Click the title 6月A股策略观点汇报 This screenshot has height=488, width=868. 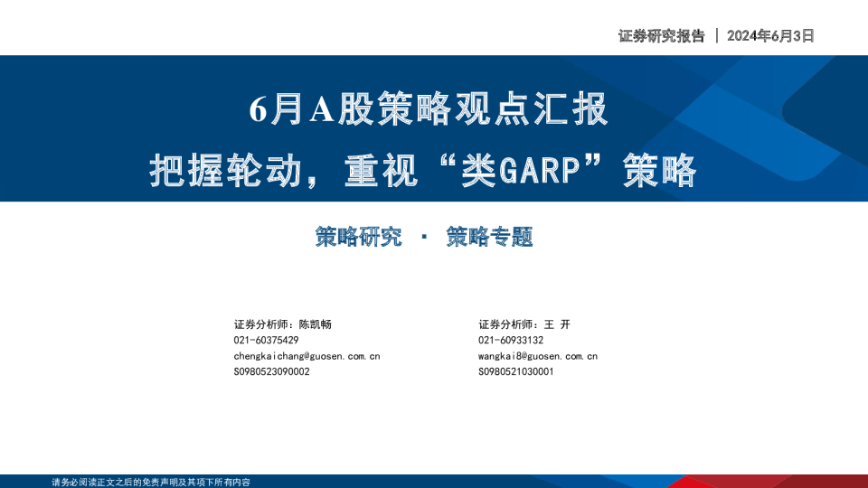point(429,109)
